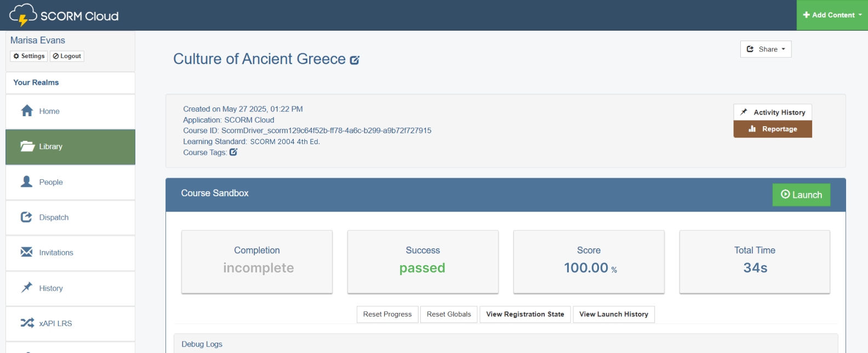
Task: Open People via its sidebar icon
Action: coord(26,181)
